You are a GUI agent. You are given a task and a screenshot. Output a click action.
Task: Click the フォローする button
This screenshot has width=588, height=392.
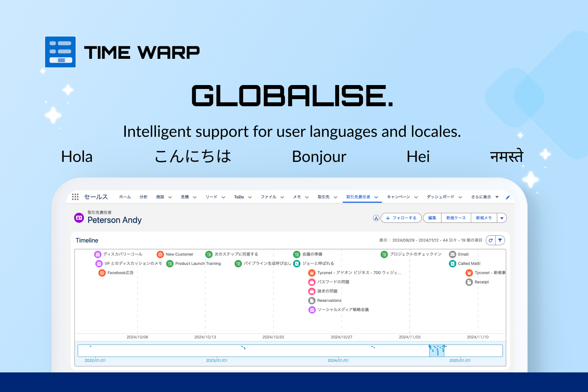click(x=401, y=218)
